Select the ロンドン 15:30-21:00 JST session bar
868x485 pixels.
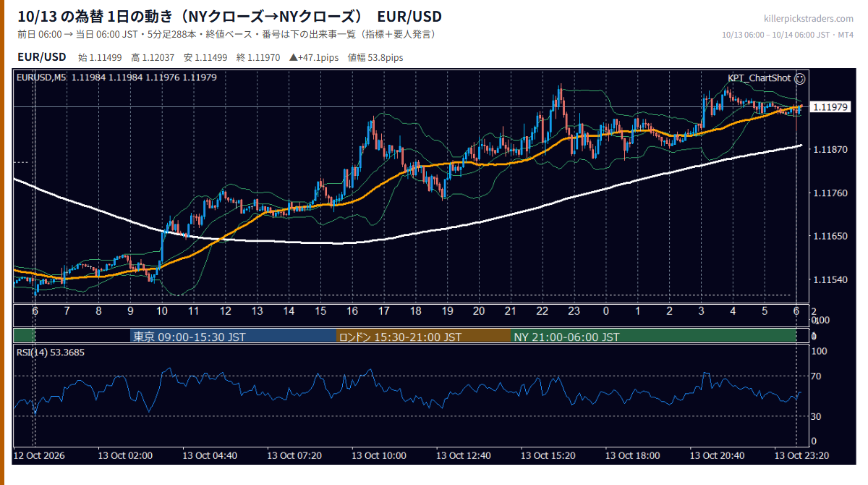pos(424,337)
